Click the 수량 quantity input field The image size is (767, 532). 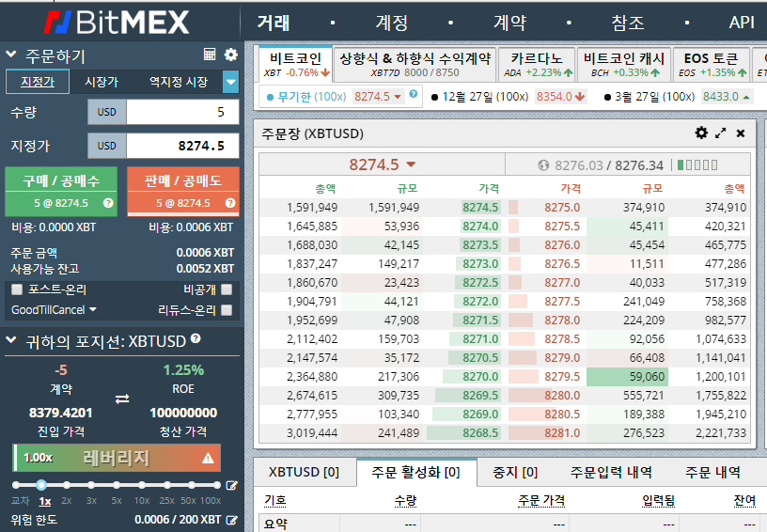pos(182,112)
